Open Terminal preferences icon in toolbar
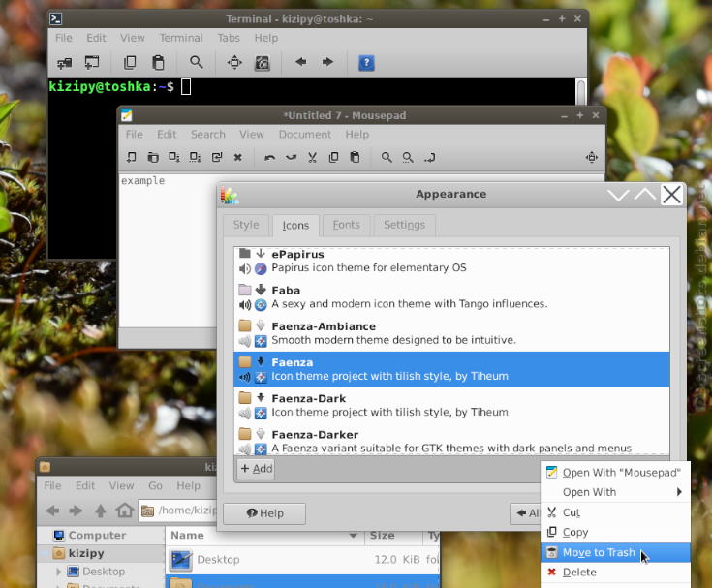This screenshot has width=712, height=588. coord(262,63)
